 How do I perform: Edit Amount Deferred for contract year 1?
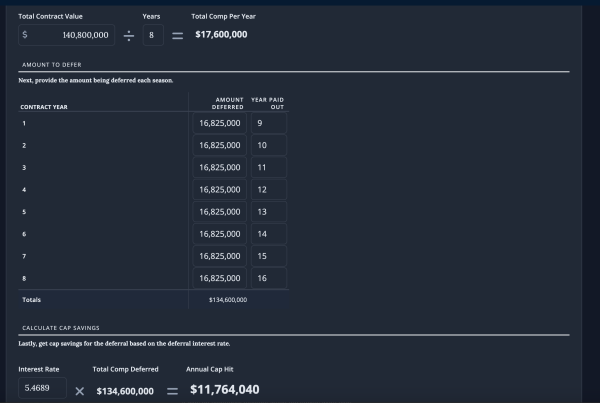220,123
